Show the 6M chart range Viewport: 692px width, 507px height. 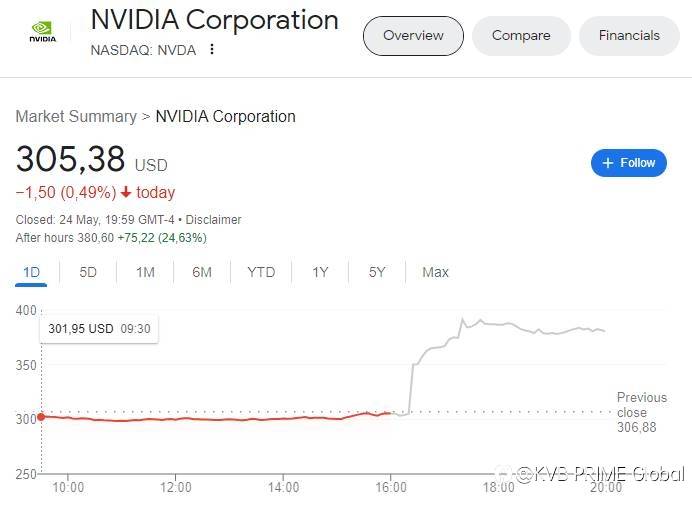(202, 272)
